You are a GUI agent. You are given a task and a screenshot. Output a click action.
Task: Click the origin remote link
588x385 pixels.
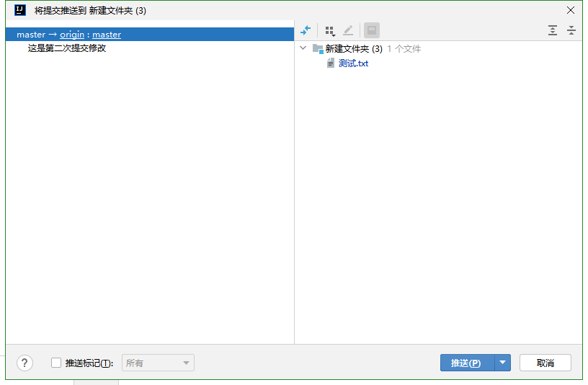coord(72,35)
